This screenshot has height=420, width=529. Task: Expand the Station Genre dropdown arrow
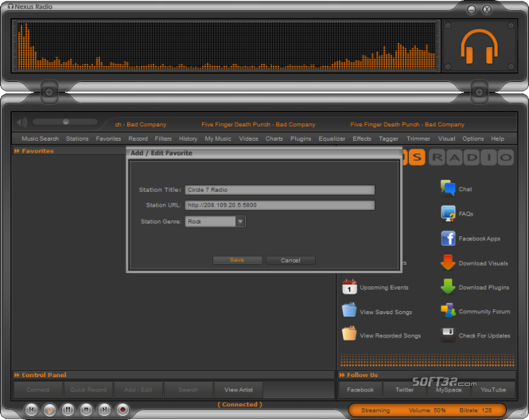[240, 221]
